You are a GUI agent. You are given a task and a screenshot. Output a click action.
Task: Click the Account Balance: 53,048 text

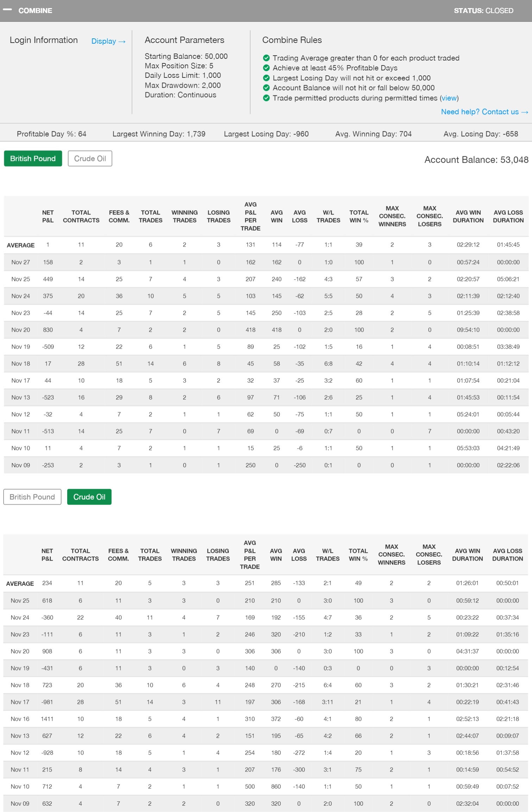point(476,160)
